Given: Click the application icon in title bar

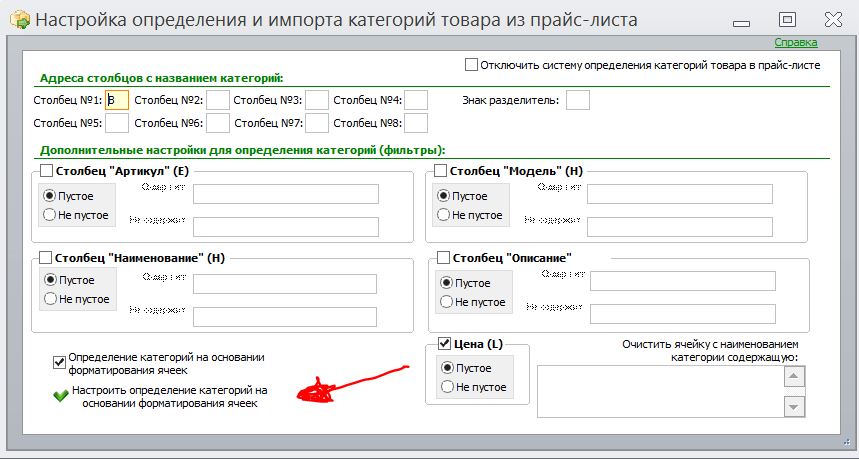Looking at the screenshot, I should [20, 20].
